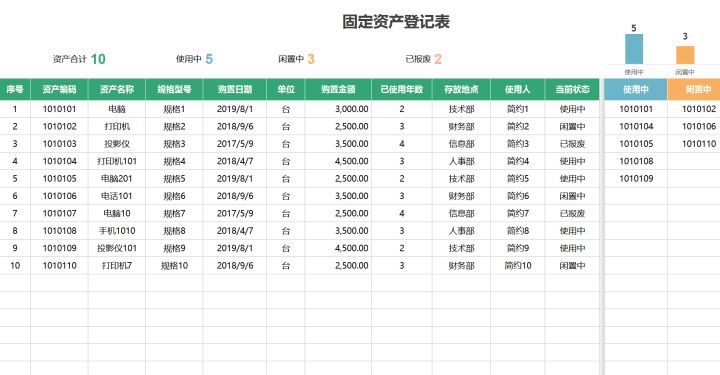This screenshot has width=720, height=375.
Task: Click the blue 使用中 side column header
Action: tap(636, 90)
